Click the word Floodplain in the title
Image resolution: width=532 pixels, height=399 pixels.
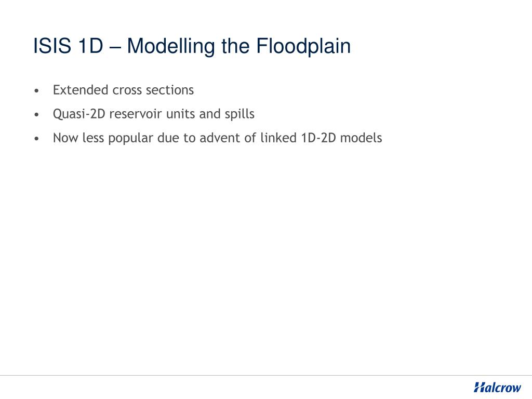303,46
